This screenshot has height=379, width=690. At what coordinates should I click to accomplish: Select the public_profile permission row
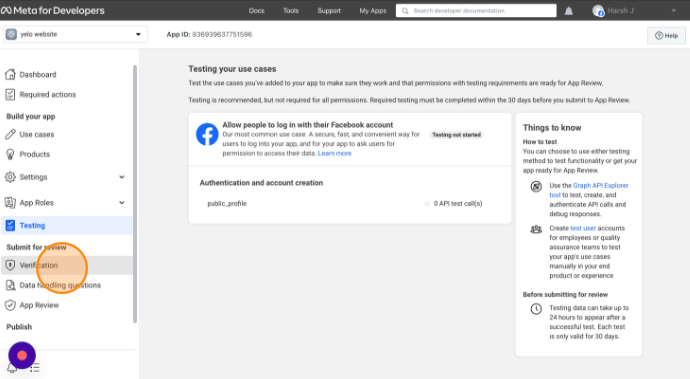[x=350, y=203]
